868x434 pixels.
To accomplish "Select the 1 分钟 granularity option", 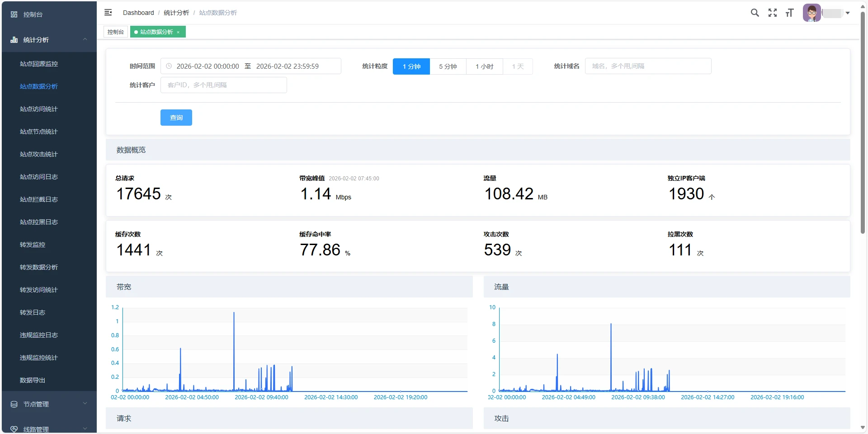I will tap(411, 66).
